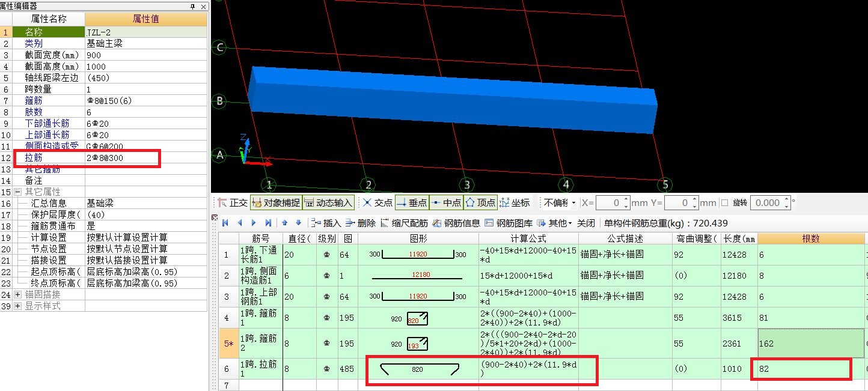Viewport: 868px width, 391px height.
Task: Click 箍筋1 shape diagram cell
Action: coord(418,318)
